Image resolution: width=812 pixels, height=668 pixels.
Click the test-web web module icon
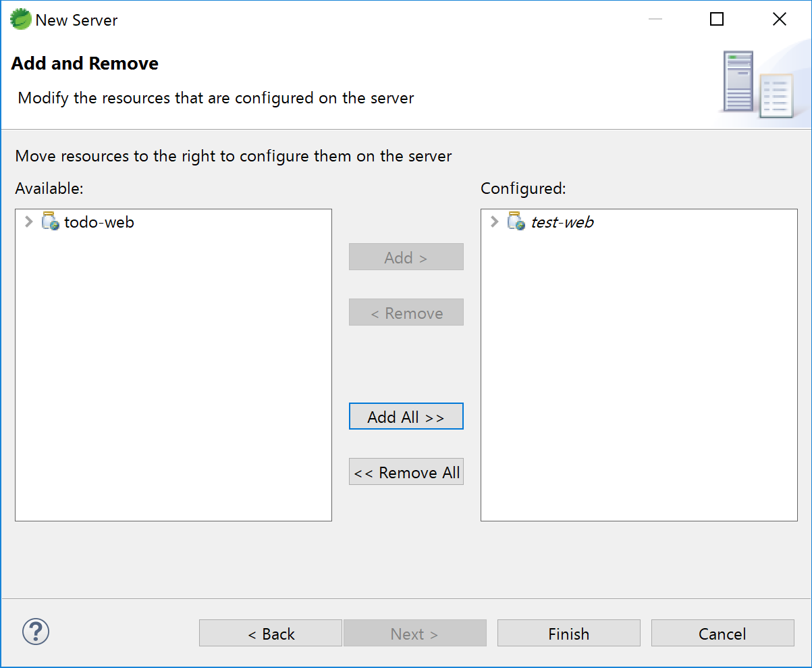516,222
